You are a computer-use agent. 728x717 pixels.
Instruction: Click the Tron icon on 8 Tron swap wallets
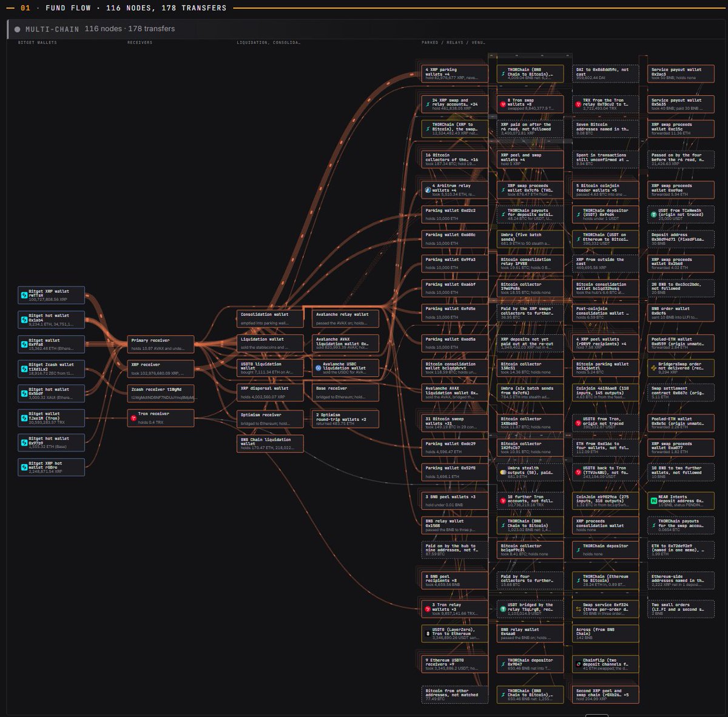[x=503, y=104]
